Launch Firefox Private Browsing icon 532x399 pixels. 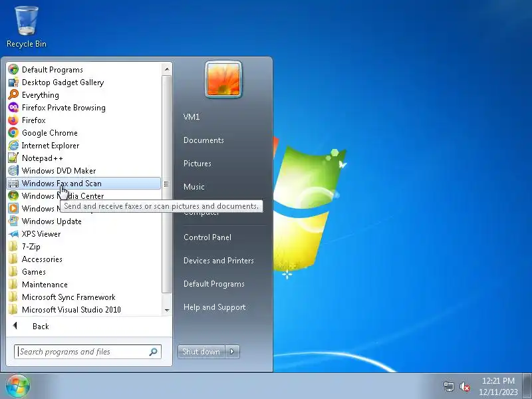coord(13,108)
